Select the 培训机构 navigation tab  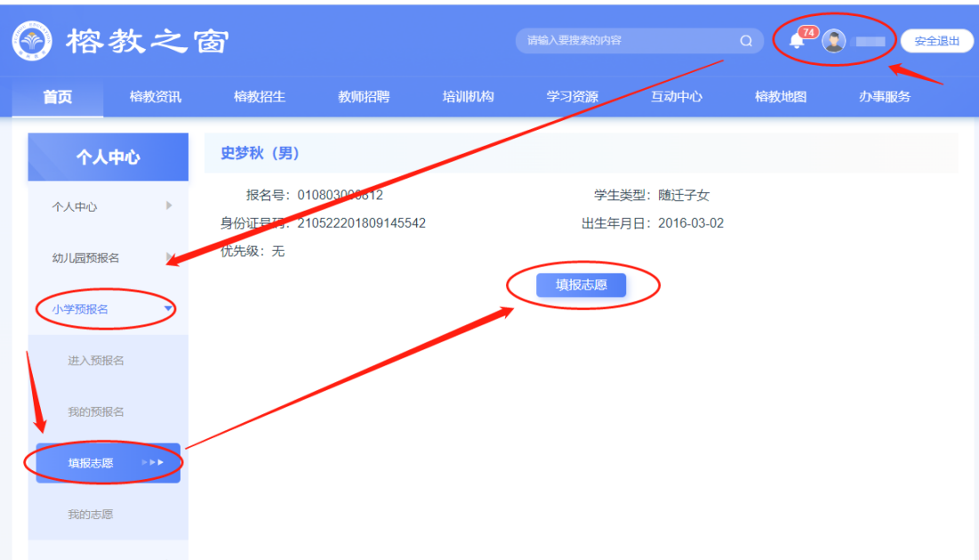(x=468, y=97)
